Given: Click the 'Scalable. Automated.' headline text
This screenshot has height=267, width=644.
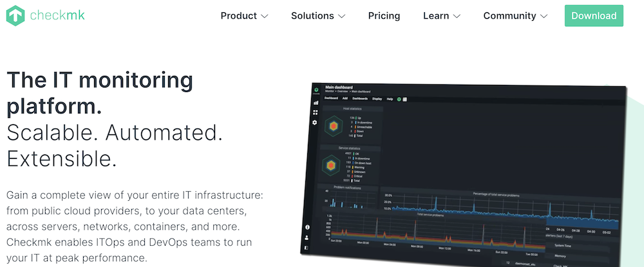Looking at the screenshot, I should [x=115, y=133].
